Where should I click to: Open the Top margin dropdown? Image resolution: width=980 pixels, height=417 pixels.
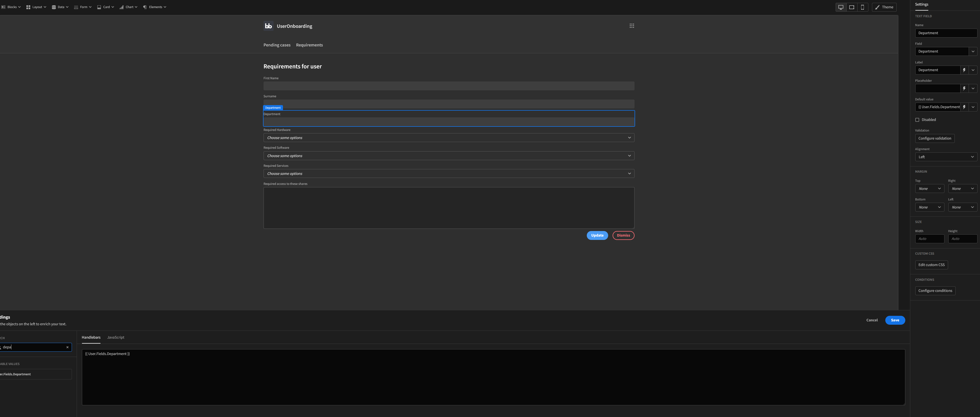coord(929,188)
